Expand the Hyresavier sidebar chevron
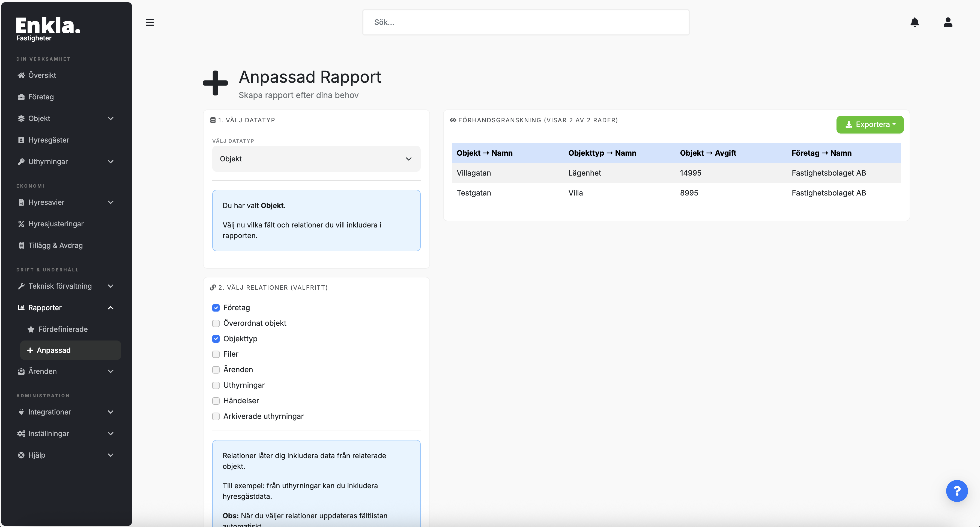980x527 pixels. point(111,202)
